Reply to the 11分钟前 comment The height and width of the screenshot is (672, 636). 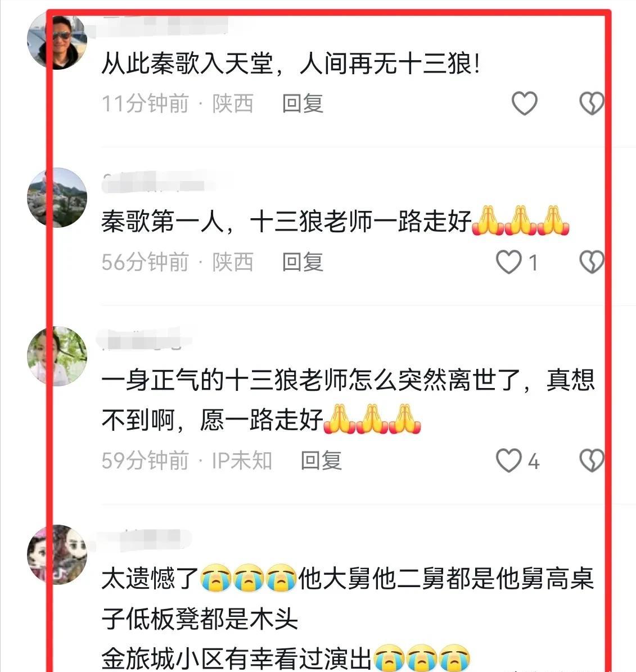point(303,103)
